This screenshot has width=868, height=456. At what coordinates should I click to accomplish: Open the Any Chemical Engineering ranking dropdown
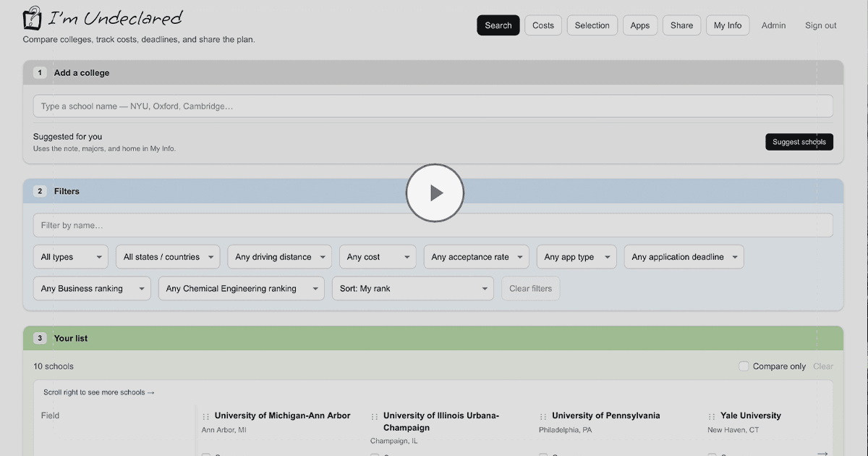pos(242,288)
